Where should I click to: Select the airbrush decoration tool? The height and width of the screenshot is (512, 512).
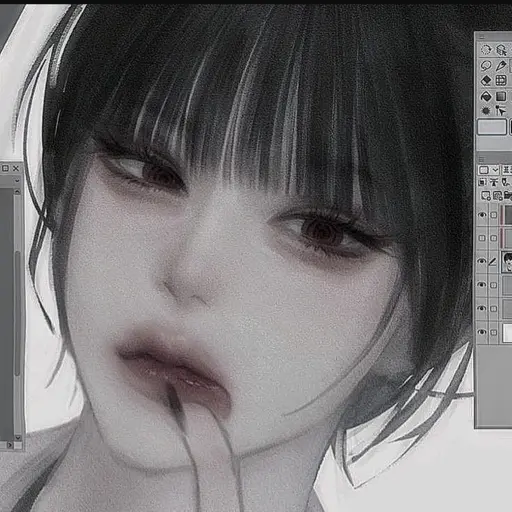486,111
